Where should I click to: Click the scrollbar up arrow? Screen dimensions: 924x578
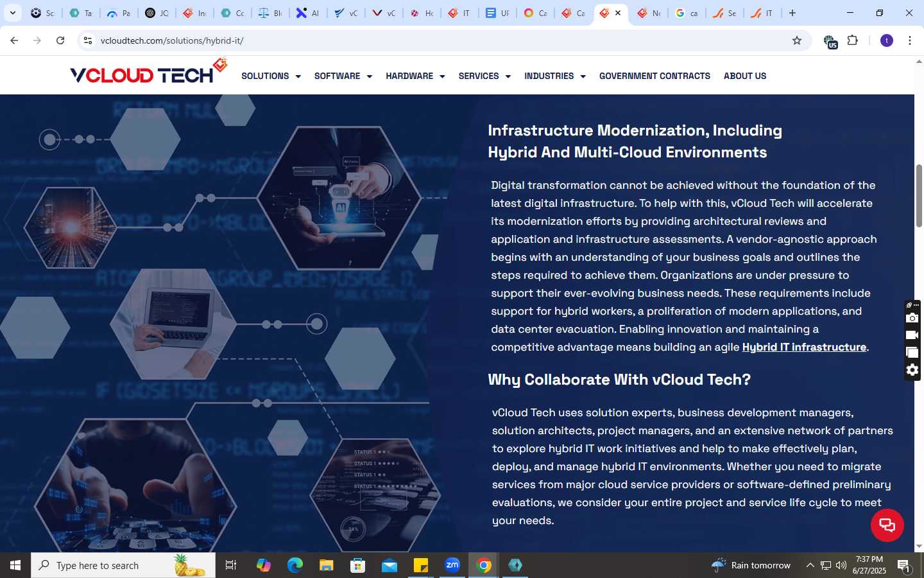click(x=919, y=62)
